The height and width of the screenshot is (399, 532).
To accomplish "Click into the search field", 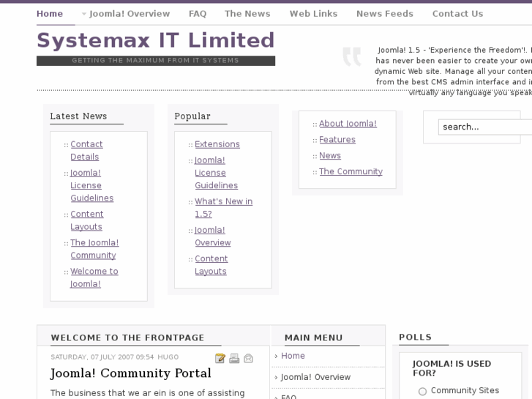I will click(x=485, y=127).
